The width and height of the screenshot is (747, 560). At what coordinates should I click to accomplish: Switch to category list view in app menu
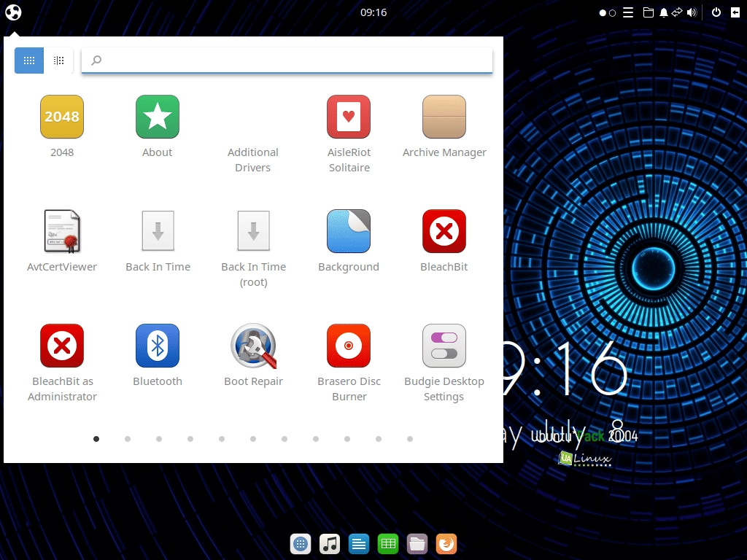coord(58,61)
